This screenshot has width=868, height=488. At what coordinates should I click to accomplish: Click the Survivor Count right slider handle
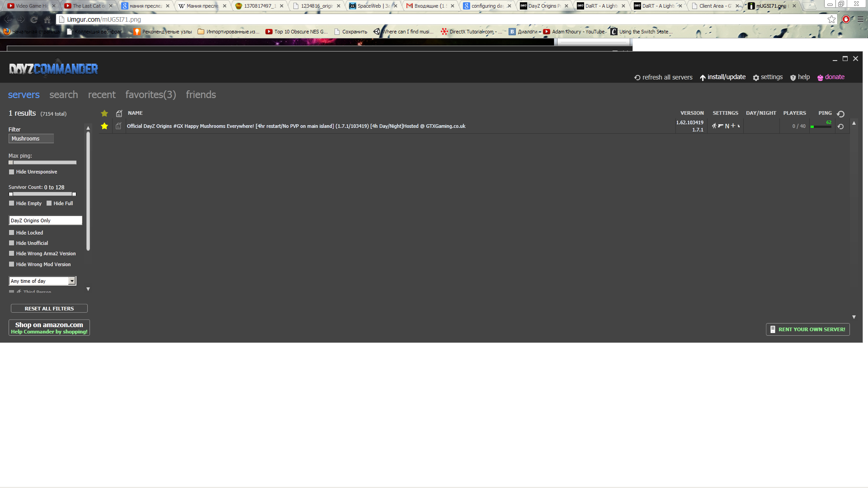point(74,194)
